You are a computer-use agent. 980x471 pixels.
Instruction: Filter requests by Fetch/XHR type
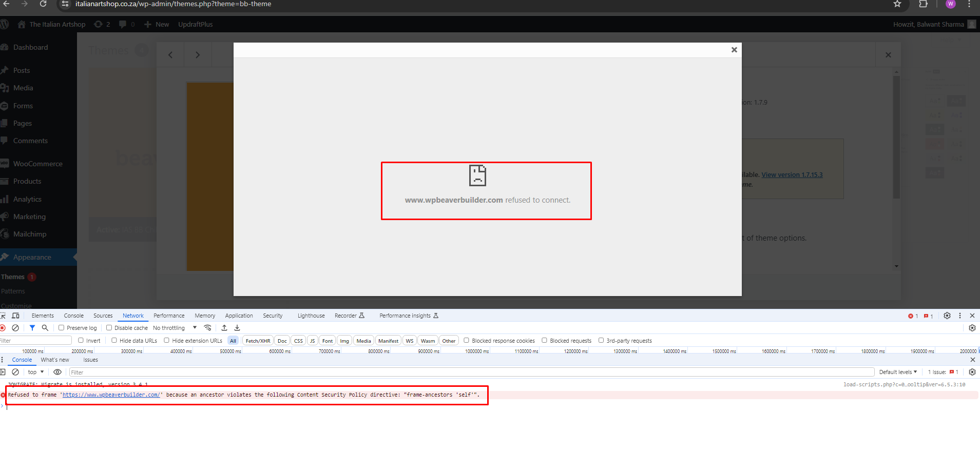(x=258, y=341)
